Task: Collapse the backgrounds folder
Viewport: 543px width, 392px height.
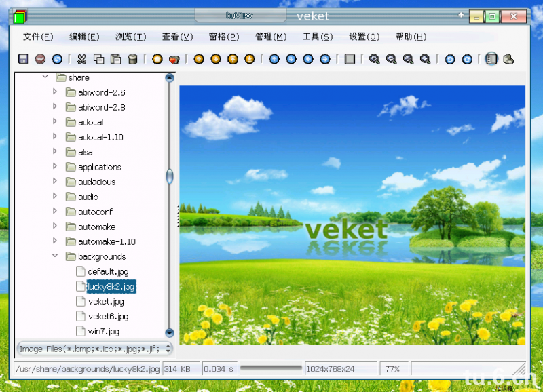Action: (55, 256)
